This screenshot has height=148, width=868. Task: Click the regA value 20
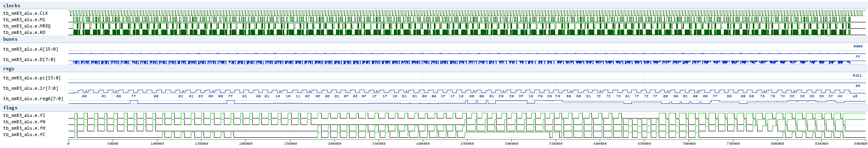point(395,96)
